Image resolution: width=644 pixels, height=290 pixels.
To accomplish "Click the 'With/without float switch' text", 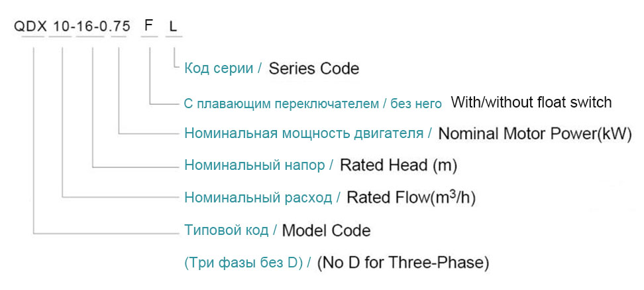I will pos(531,103).
